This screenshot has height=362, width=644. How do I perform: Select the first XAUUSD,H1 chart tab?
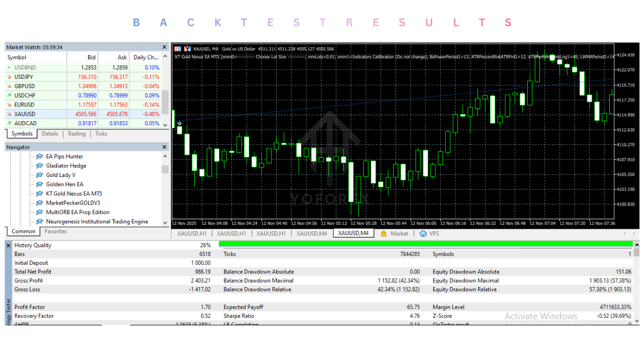pyautogui.click(x=192, y=233)
